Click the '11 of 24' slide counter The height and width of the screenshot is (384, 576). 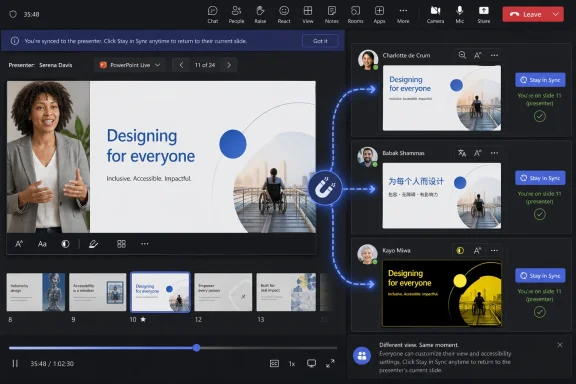point(205,65)
